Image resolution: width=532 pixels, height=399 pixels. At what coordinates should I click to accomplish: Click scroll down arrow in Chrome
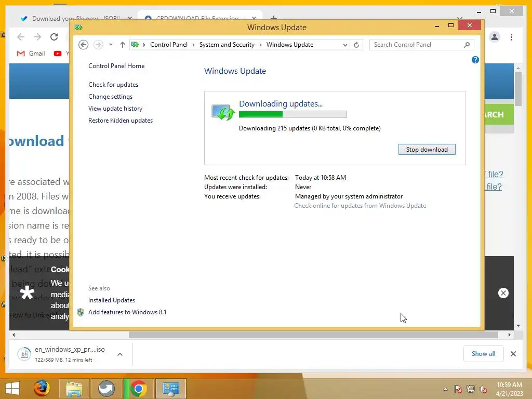click(518, 326)
